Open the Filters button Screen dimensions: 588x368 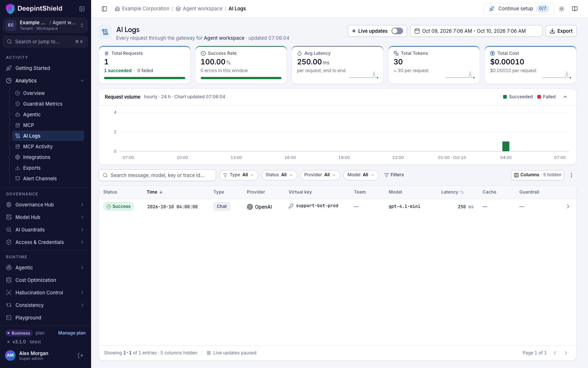394,175
